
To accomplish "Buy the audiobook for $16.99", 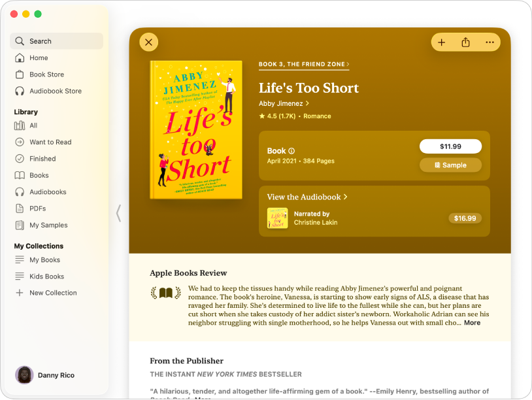I will coord(465,218).
